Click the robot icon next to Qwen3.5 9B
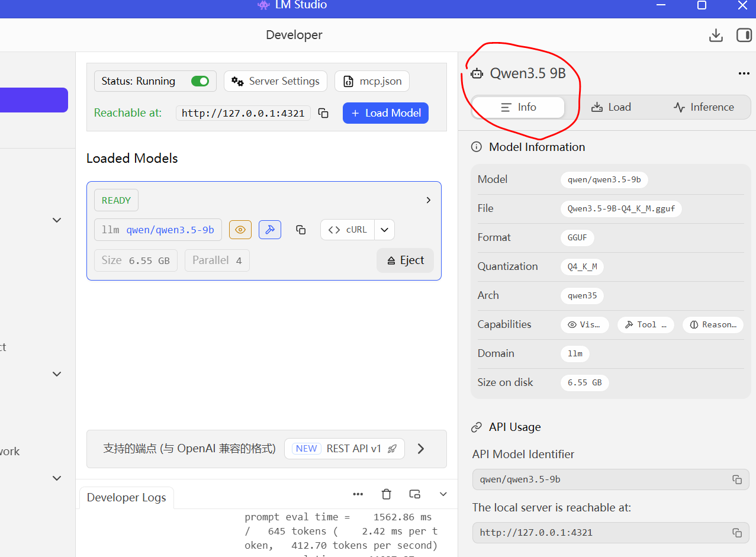The height and width of the screenshot is (557, 756). click(477, 73)
